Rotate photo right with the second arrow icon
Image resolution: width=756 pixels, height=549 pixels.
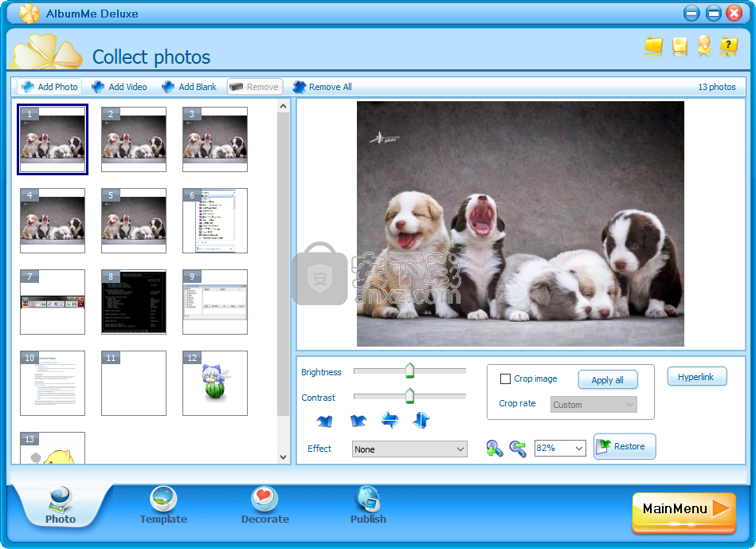(358, 421)
